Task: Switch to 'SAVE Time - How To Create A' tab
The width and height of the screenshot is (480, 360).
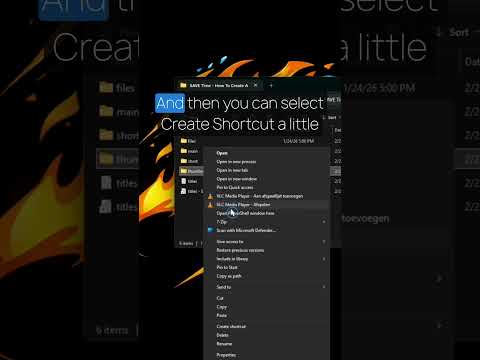Action: [219, 85]
